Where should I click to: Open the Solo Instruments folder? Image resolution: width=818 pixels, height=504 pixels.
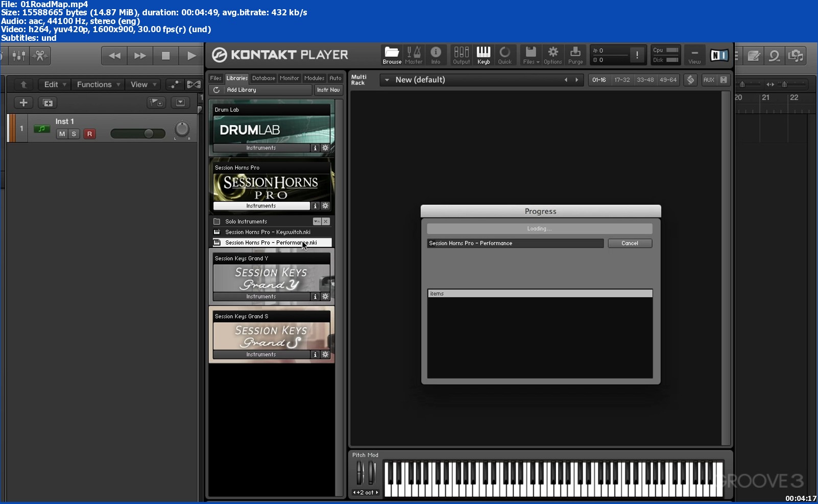246,222
